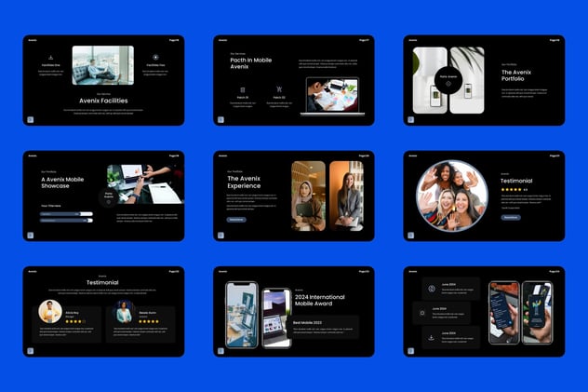Open the 2024 International Mobile Award heading
This screenshot has width=588, height=392.
click(319, 300)
